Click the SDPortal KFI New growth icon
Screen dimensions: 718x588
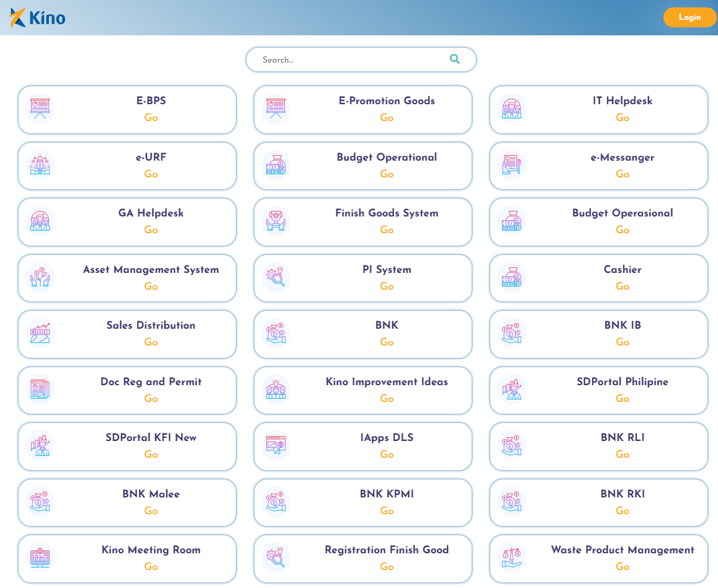point(40,445)
